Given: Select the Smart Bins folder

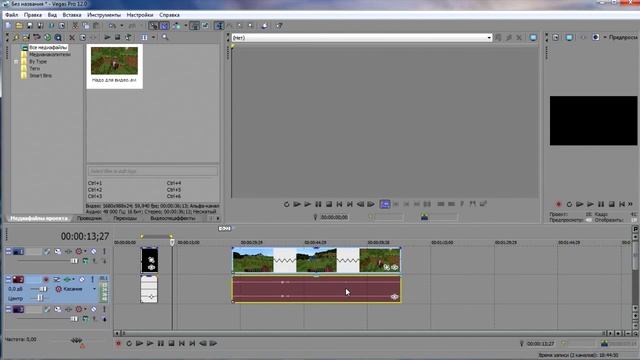Looking at the screenshot, I should pos(40,76).
